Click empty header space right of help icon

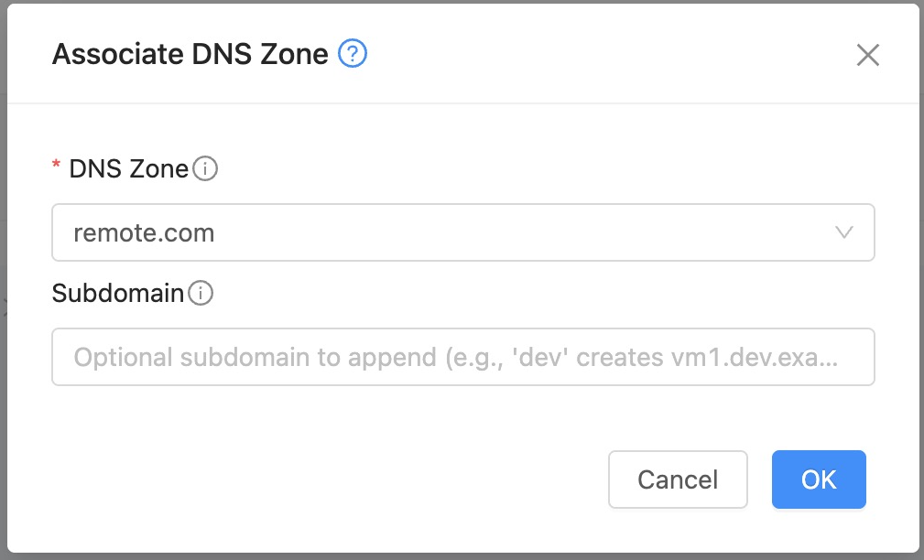(595, 55)
